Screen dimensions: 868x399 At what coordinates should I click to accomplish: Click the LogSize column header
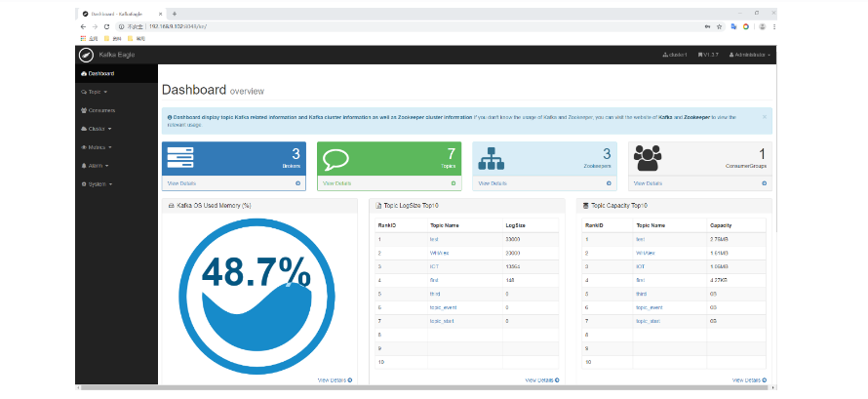click(515, 225)
